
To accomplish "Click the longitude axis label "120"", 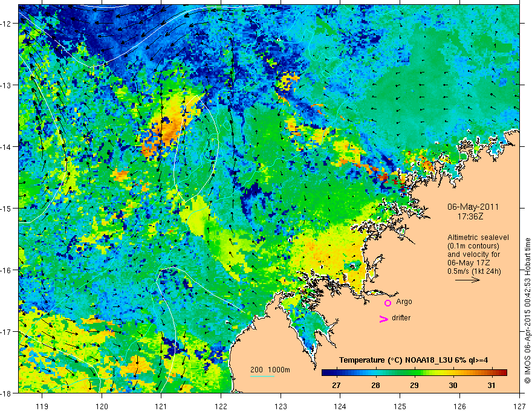I will point(102,406).
